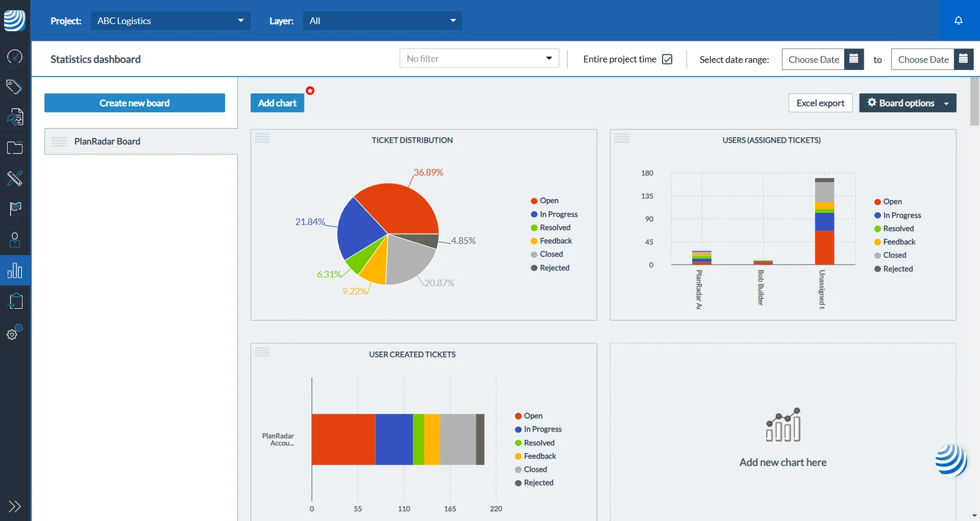Open the Layer All dropdown
Screen dimensions: 980x521
click(383, 21)
